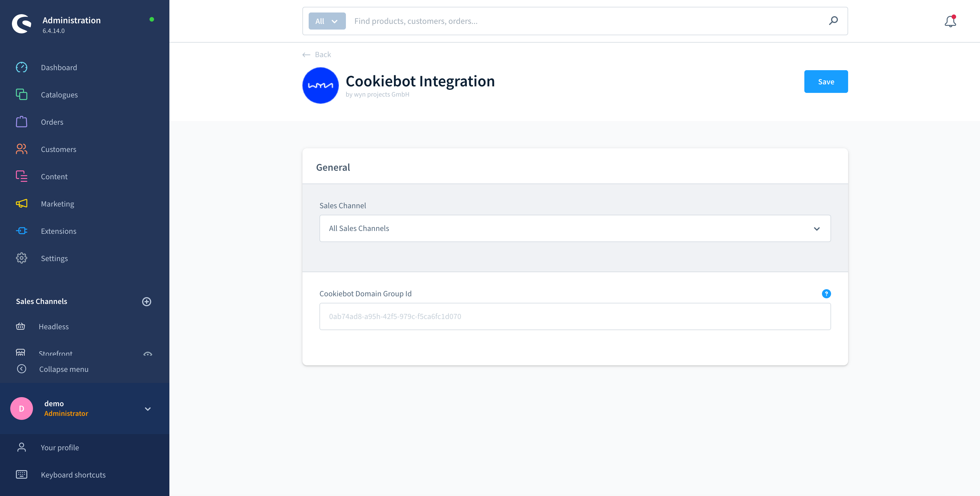Click the Cookiebot help info icon

tap(826, 293)
